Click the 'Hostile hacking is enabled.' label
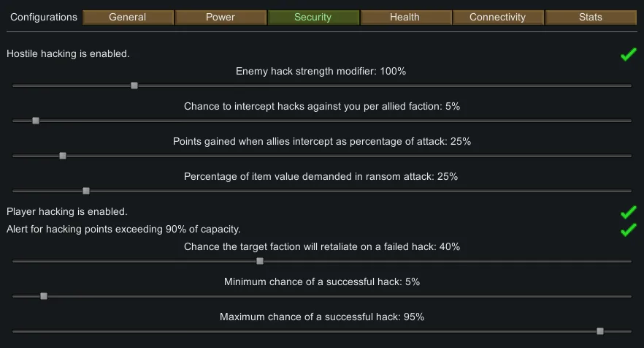Screen dimensions: 644x348 (69, 54)
